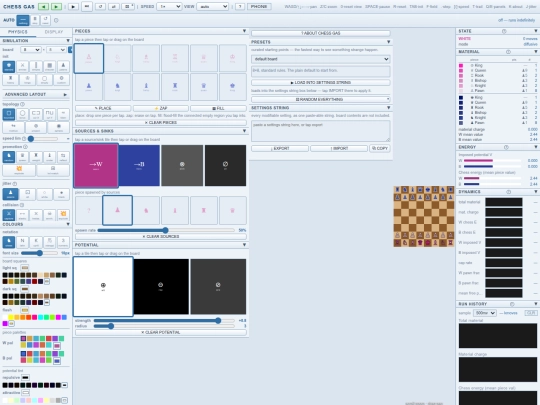This screenshot has height=405, width=540.
Task: Expand the ADVANCED LAYOUT section
Action: 36,94
